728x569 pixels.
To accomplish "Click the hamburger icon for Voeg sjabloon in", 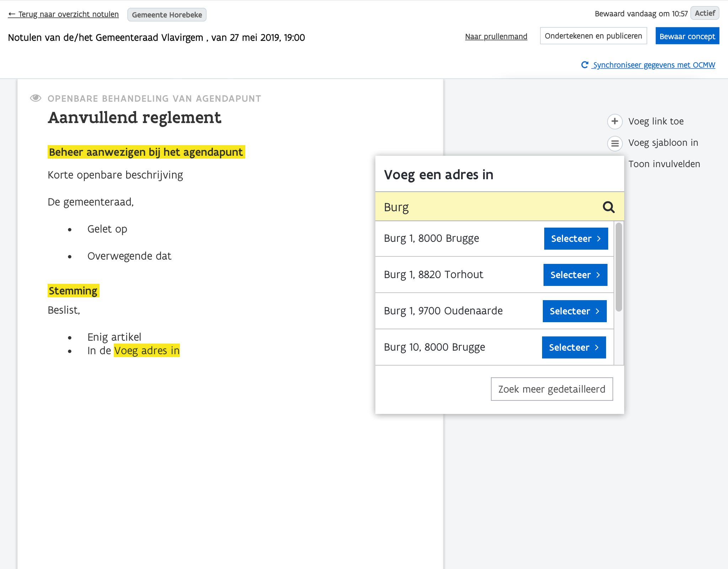I will coord(615,143).
